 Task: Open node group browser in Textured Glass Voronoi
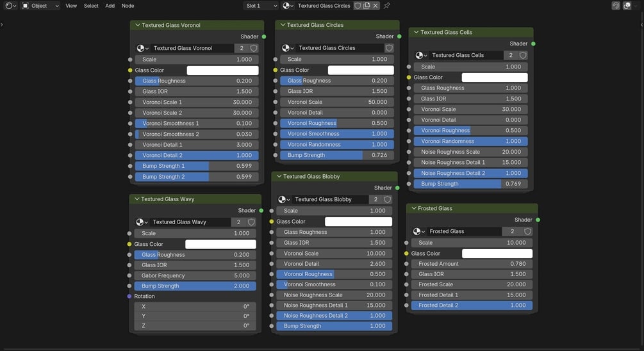tap(142, 48)
